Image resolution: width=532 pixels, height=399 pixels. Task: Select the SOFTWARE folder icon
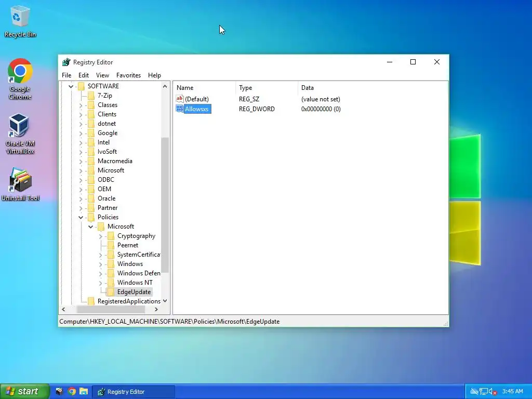[81, 86]
